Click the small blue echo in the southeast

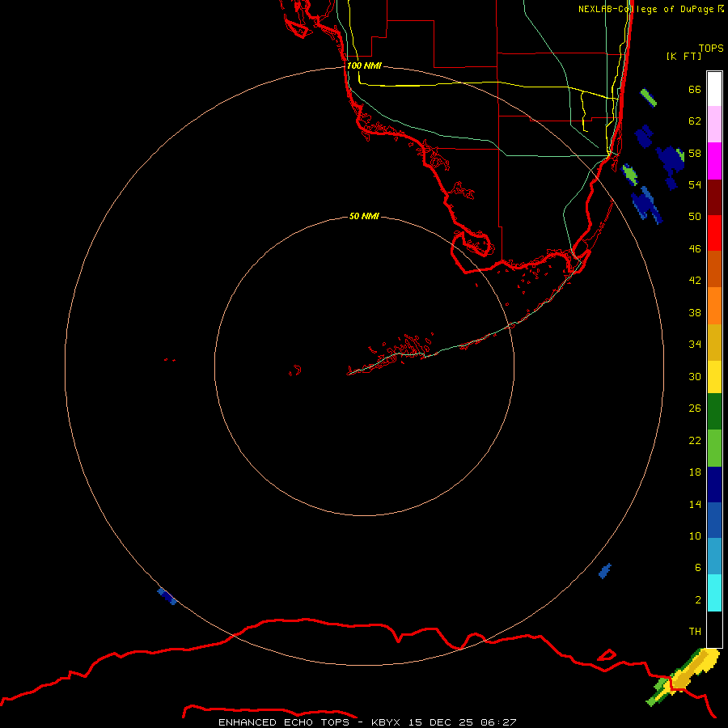click(x=604, y=570)
